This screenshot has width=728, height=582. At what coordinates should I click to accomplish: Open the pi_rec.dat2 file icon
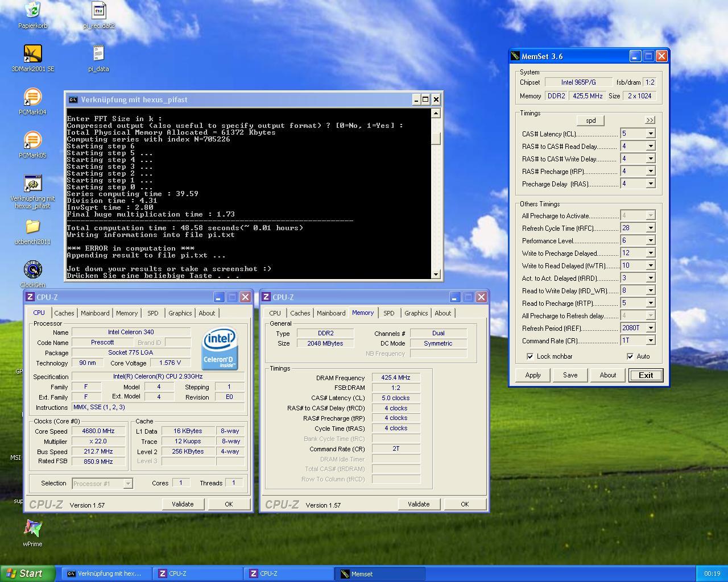[x=98, y=10]
